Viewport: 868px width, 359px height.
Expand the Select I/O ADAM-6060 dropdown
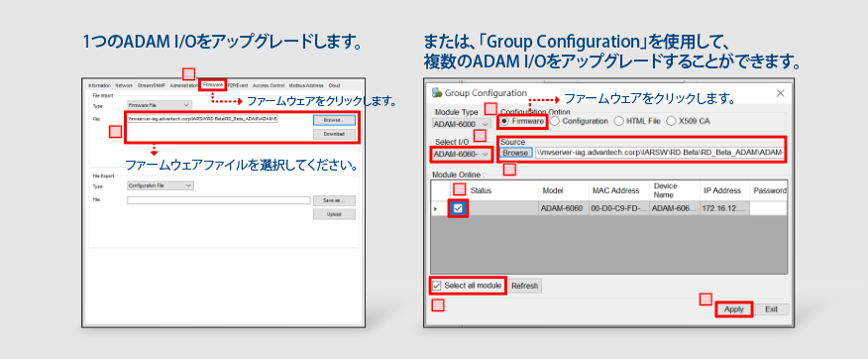click(461, 154)
